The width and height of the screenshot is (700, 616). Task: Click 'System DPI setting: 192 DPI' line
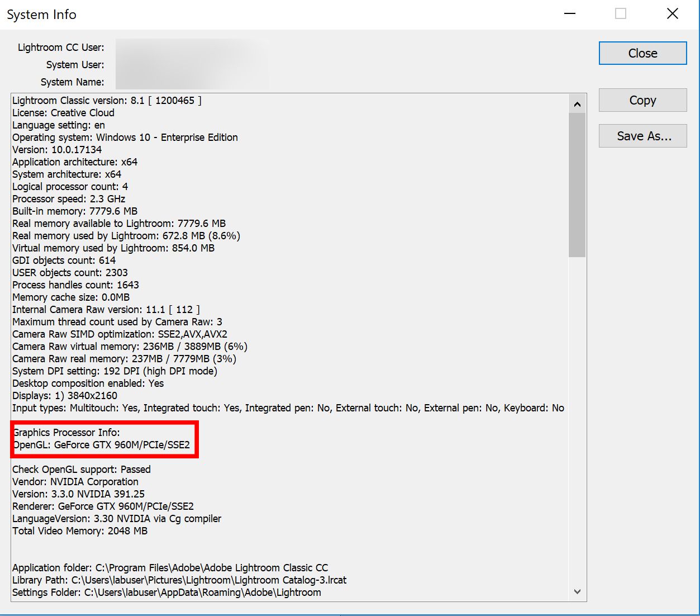(x=115, y=371)
